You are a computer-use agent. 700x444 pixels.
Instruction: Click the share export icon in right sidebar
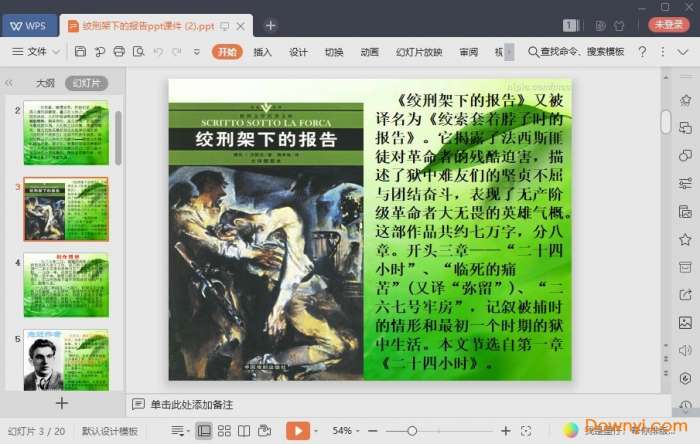pos(685,295)
